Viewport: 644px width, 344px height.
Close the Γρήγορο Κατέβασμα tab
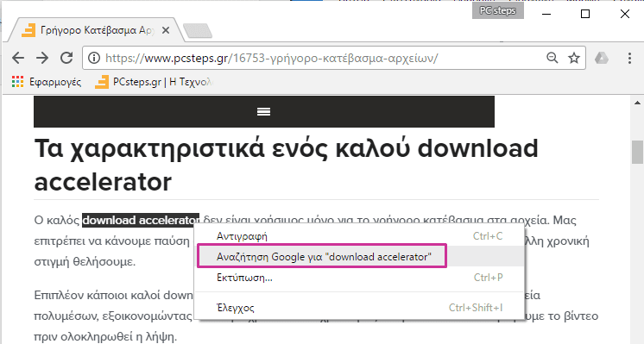(x=166, y=30)
